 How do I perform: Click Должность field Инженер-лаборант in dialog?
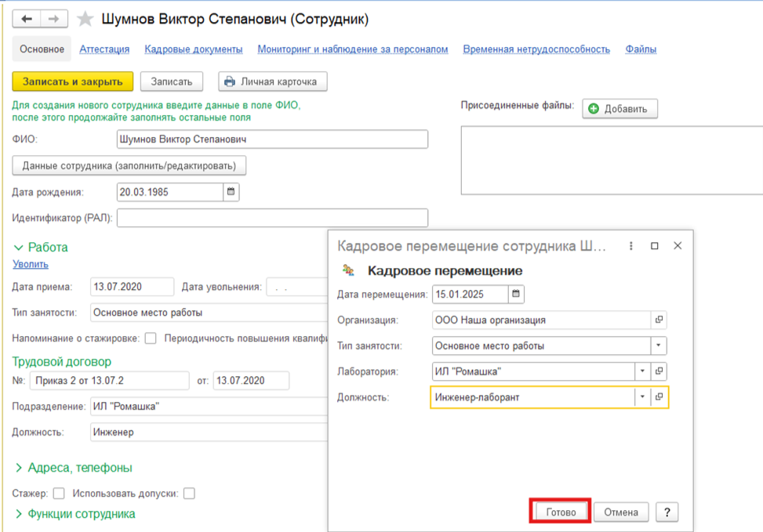point(532,396)
